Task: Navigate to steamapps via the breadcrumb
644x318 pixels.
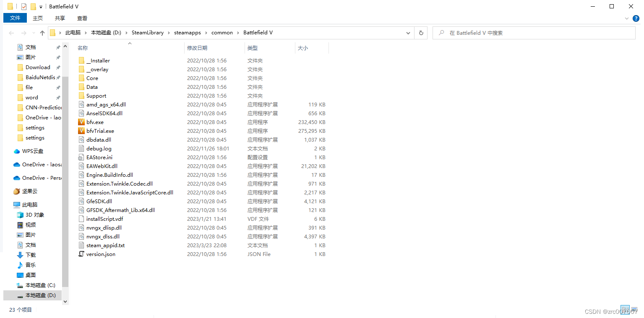Action: point(187,32)
